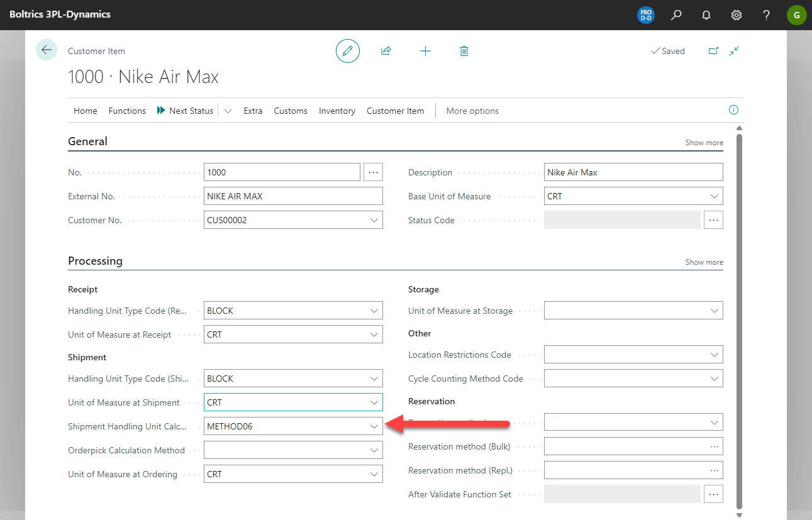Image resolution: width=812 pixels, height=520 pixels.
Task: Click the user avatar G
Action: pos(796,15)
